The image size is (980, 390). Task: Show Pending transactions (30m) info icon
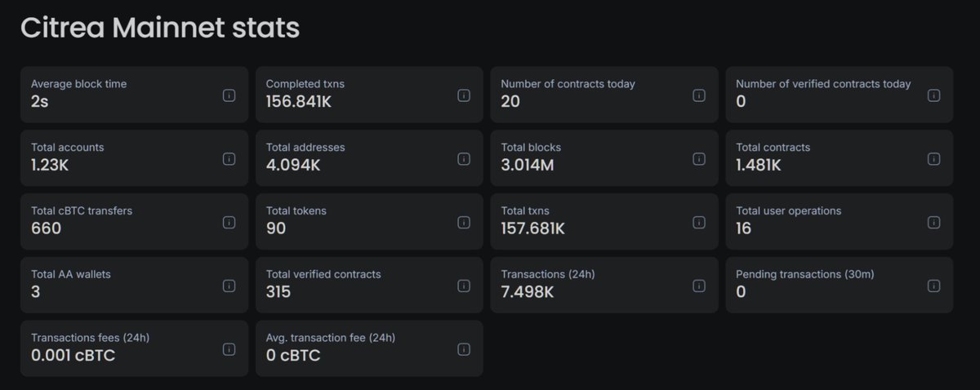click(933, 286)
